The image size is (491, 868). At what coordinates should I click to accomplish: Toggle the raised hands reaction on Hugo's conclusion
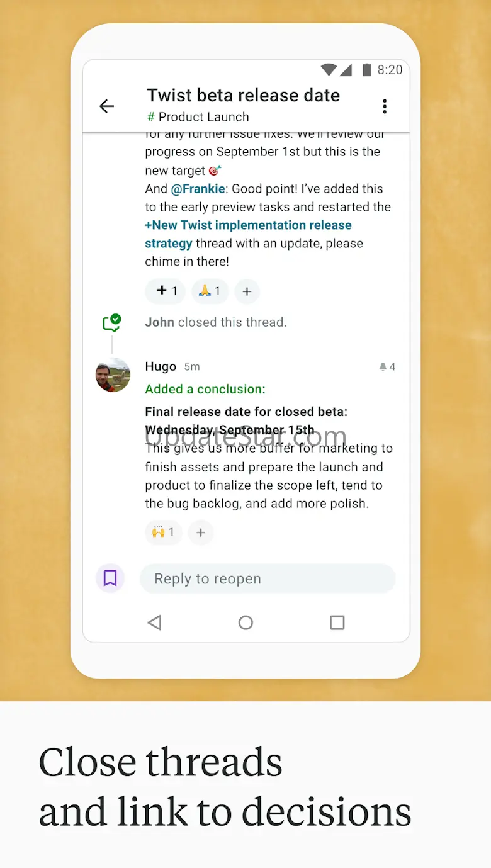point(163,533)
